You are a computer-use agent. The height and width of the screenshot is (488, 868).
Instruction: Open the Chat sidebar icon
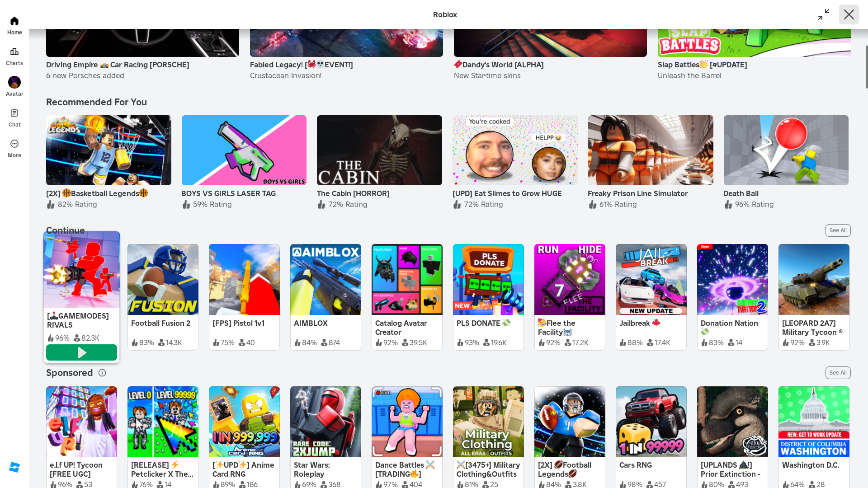coord(14,113)
